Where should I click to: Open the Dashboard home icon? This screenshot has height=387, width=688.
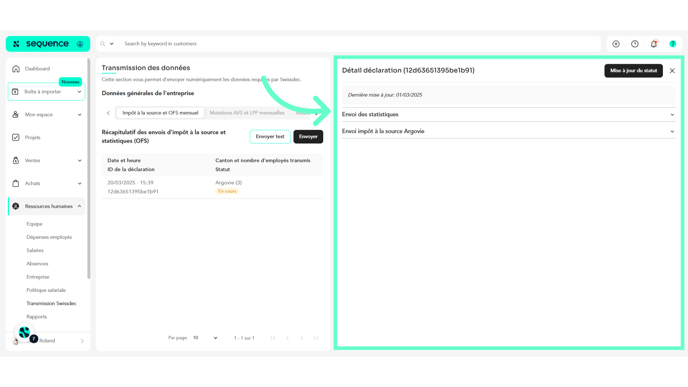[x=16, y=68]
